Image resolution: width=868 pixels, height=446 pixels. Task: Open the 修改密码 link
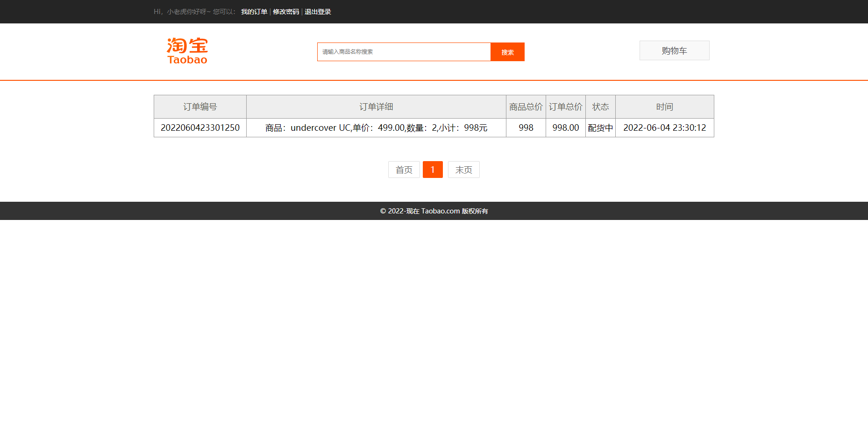286,12
